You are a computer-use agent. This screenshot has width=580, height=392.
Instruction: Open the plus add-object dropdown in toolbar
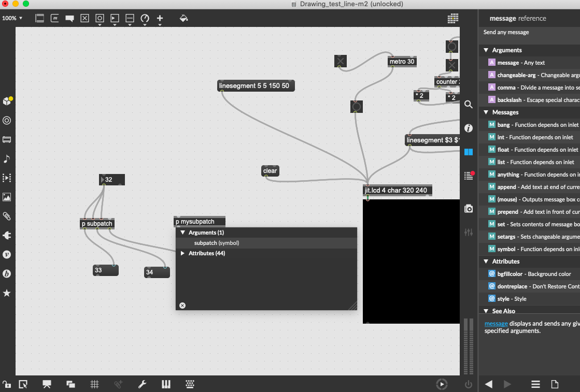(x=160, y=19)
